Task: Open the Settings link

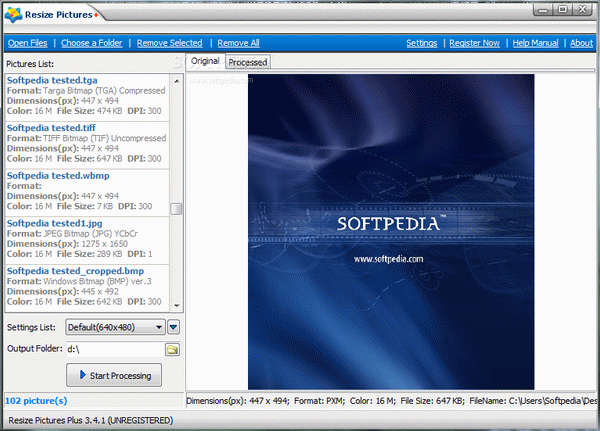Action: pyautogui.click(x=422, y=43)
